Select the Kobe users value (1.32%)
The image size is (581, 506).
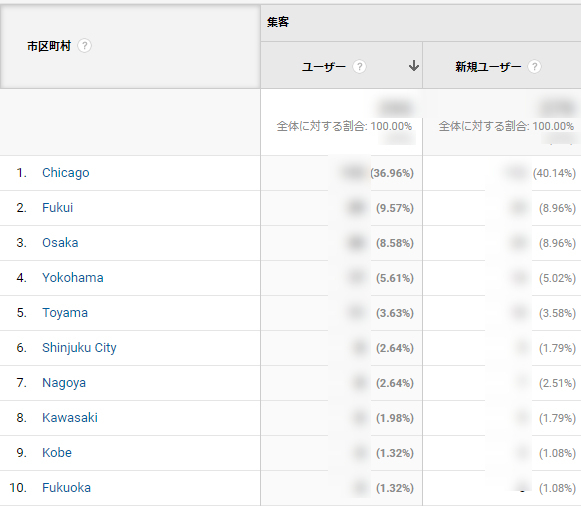[x=395, y=453]
